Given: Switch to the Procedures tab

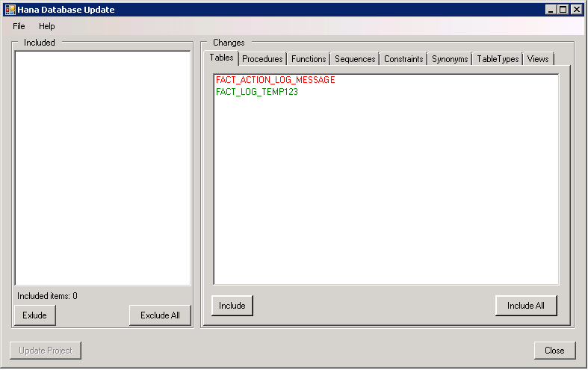Looking at the screenshot, I should [262, 59].
